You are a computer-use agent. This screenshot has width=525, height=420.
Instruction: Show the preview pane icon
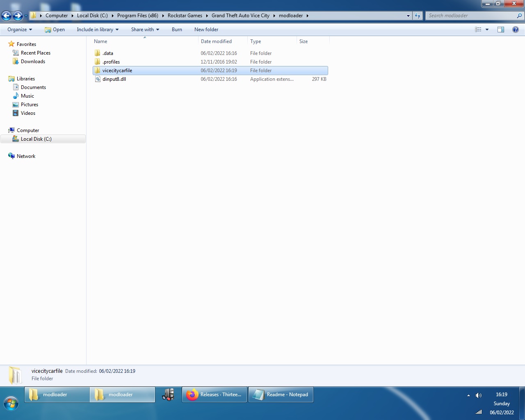click(501, 30)
